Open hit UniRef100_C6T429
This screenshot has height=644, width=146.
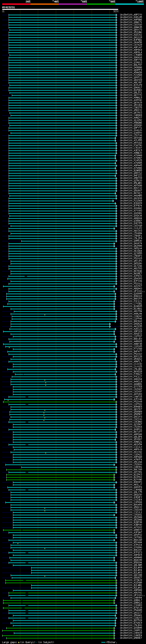tap(131, 45)
